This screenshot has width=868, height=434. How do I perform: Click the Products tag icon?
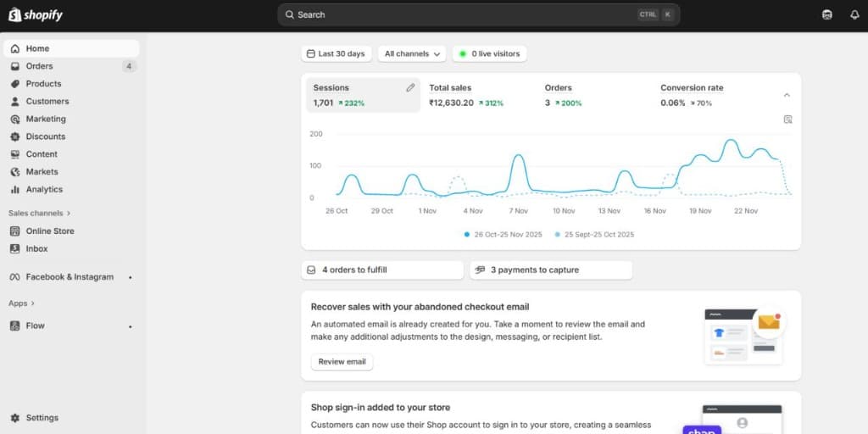tap(15, 84)
